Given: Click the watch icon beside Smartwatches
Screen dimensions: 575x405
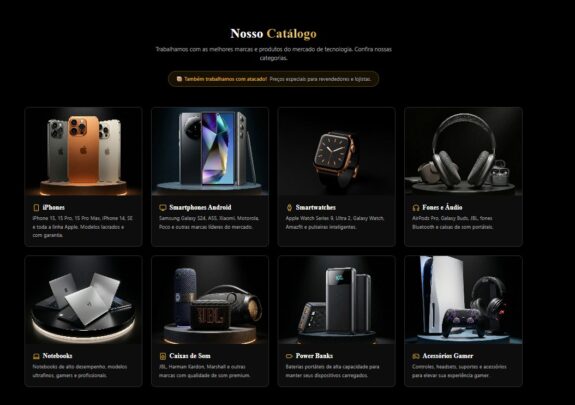Looking at the screenshot, I should 289,208.
